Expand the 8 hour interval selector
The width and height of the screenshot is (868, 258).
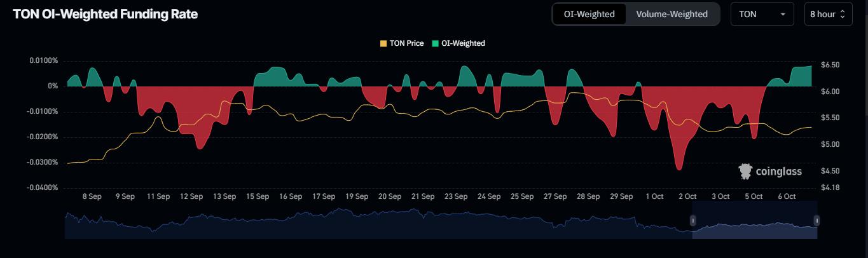pos(827,14)
